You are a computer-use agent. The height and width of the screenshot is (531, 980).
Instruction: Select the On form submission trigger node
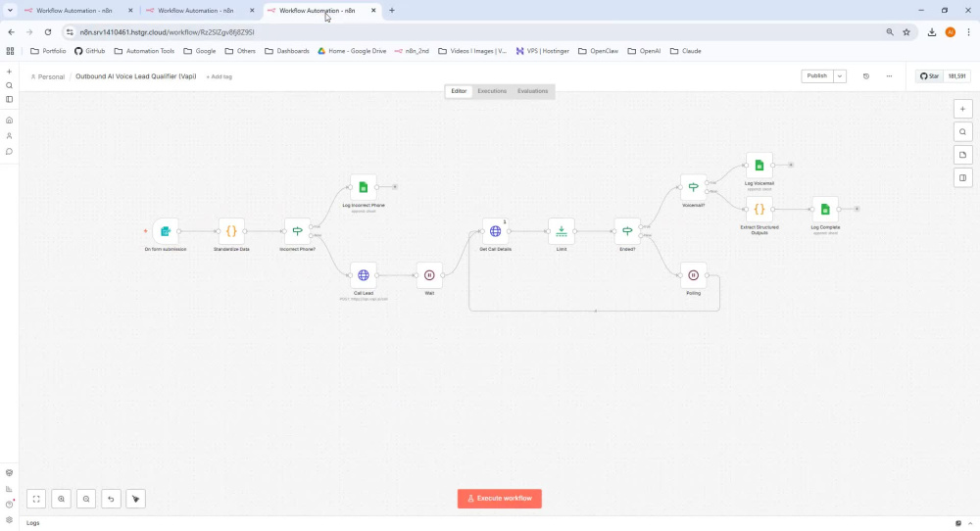click(x=166, y=231)
